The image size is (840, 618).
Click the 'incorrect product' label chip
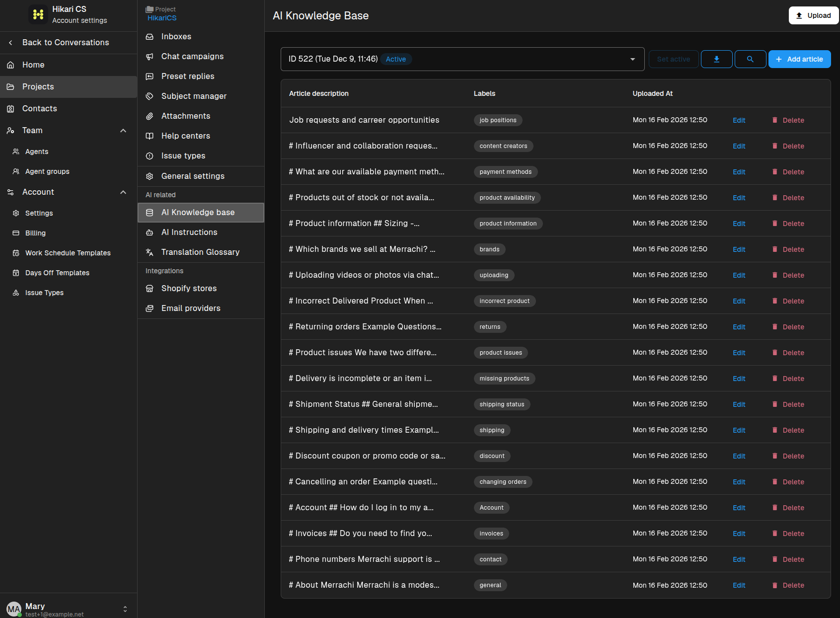point(504,301)
